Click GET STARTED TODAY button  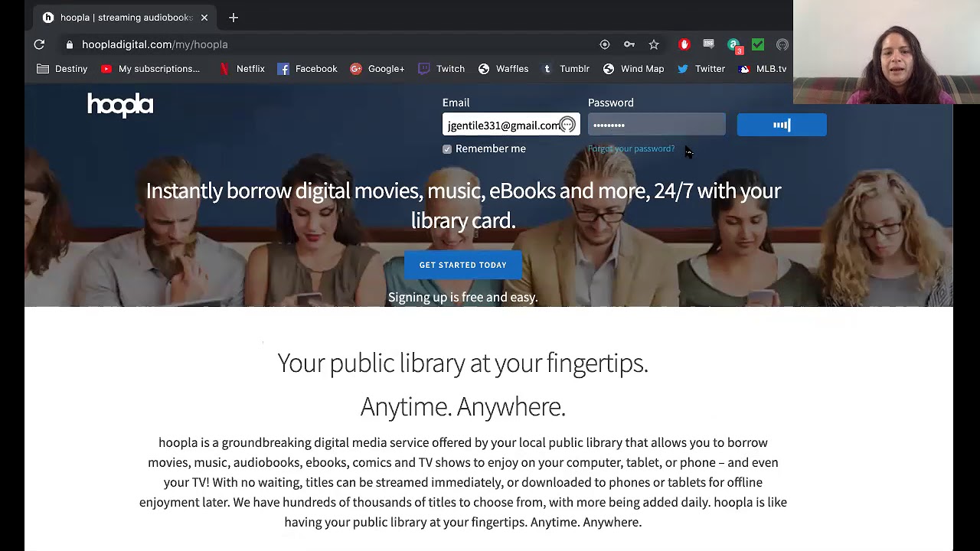pos(463,265)
